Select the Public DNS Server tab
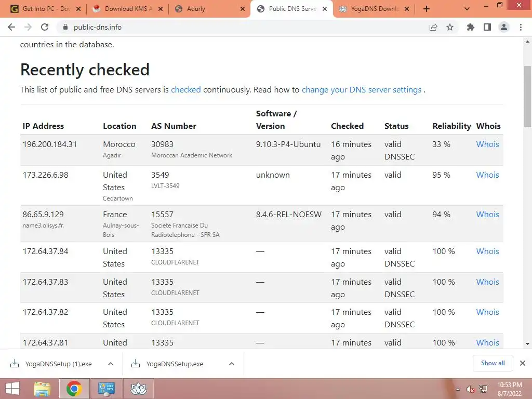 coord(292,9)
